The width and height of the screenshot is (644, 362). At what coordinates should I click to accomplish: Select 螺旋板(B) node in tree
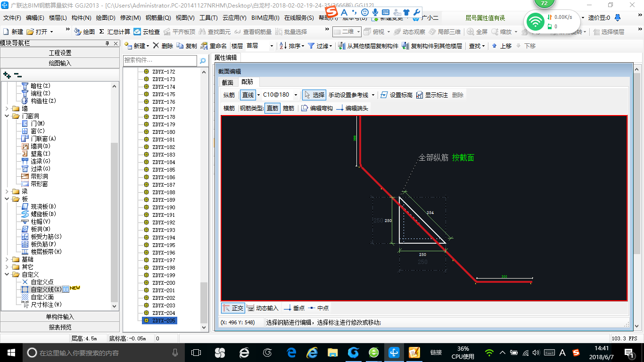(x=43, y=214)
